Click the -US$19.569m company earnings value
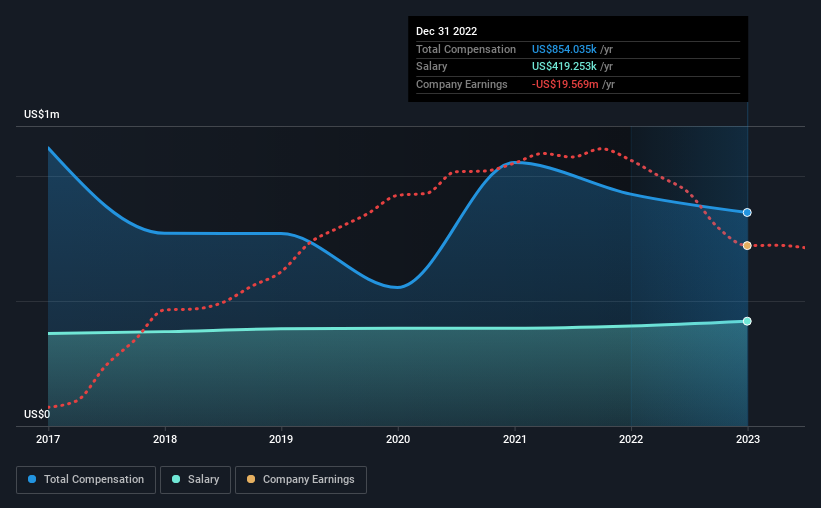Screen dimensions: 821x508 pos(565,84)
